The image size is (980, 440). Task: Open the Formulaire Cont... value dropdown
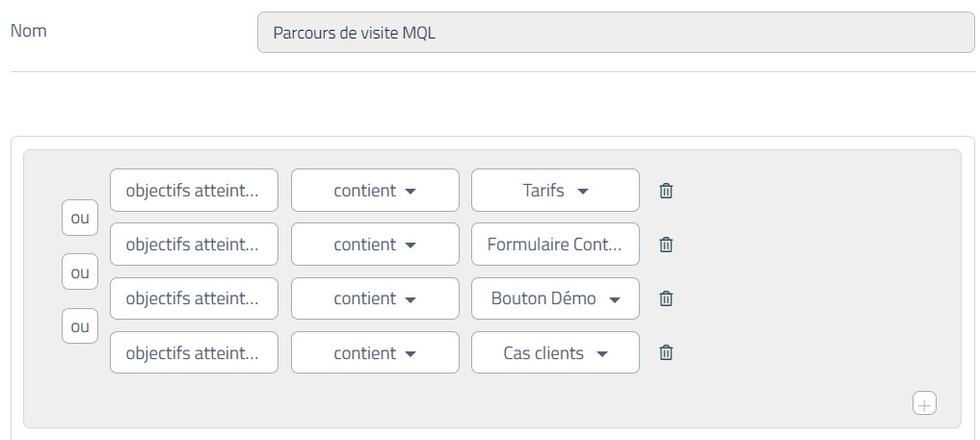(x=555, y=245)
